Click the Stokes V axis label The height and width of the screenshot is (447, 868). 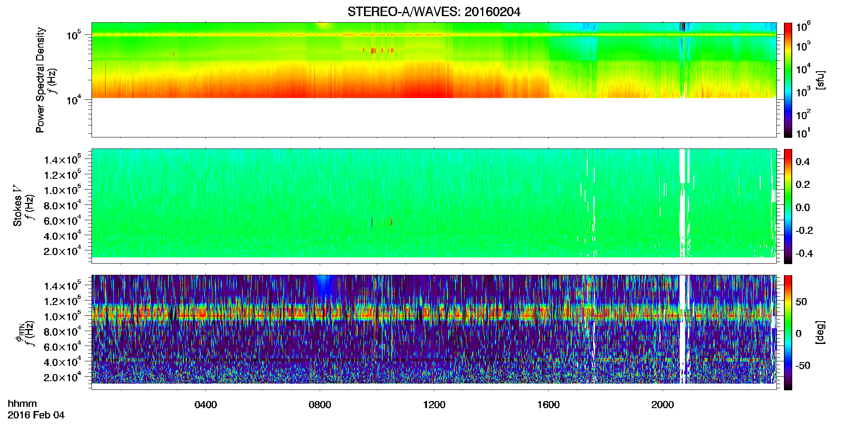point(17,206)
